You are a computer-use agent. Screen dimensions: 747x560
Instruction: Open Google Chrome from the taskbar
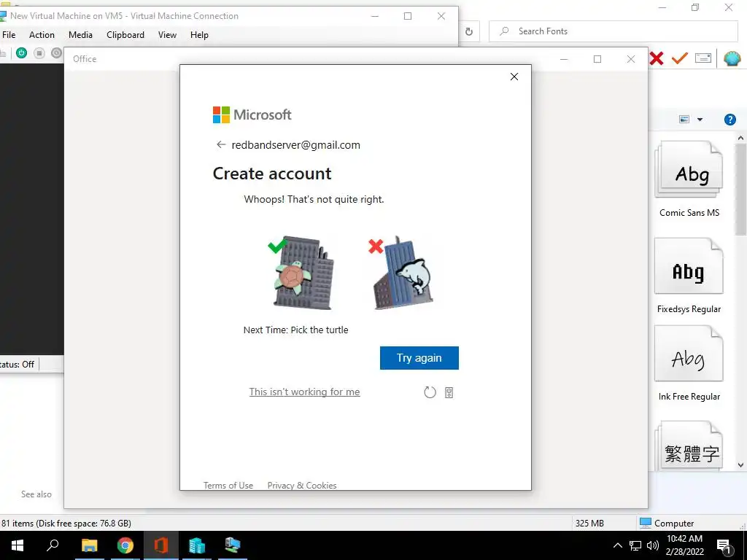click(x=125, y=545)
